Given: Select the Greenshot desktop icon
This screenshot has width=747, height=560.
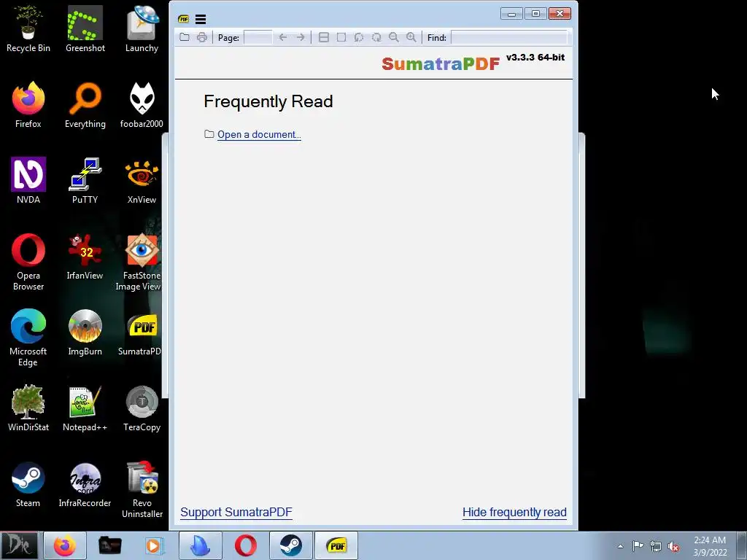Looking at the screenshot, I should (x=85, y=28).
